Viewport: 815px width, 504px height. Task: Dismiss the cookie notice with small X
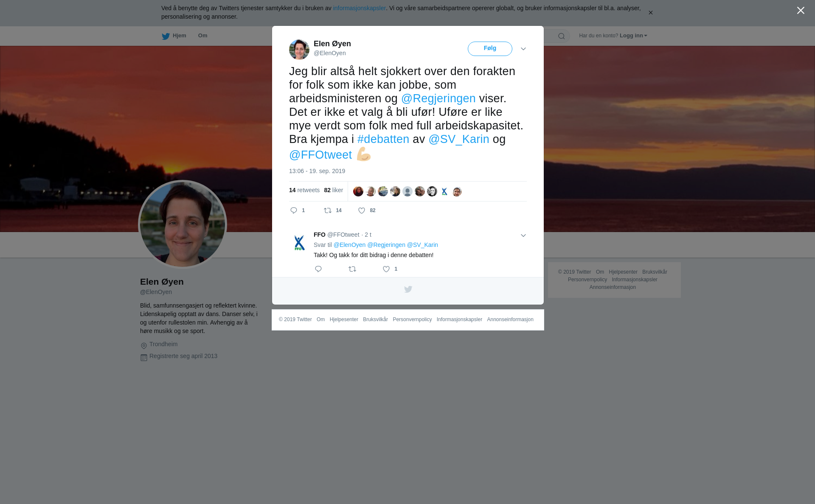click(x=650, y=13)
